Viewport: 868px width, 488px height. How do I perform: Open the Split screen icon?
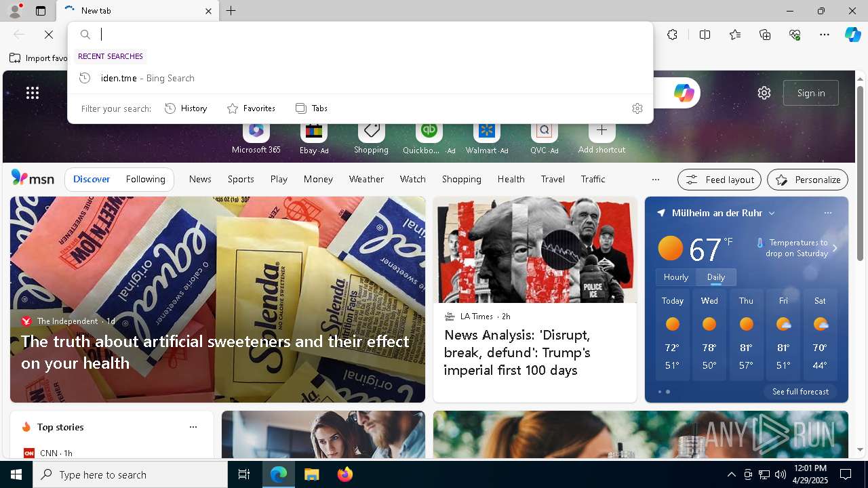[705, 35]
